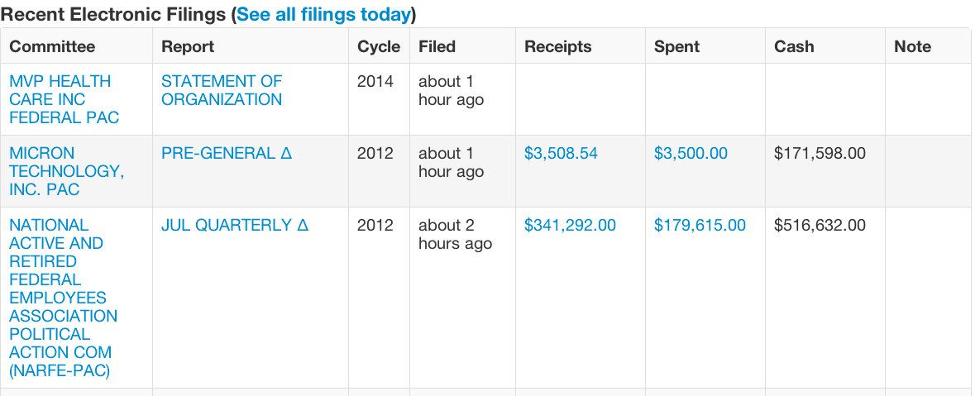Viewport: 980px width, 396px height.
Task: View the Pre-General report filing
Action: coord(226,153)
